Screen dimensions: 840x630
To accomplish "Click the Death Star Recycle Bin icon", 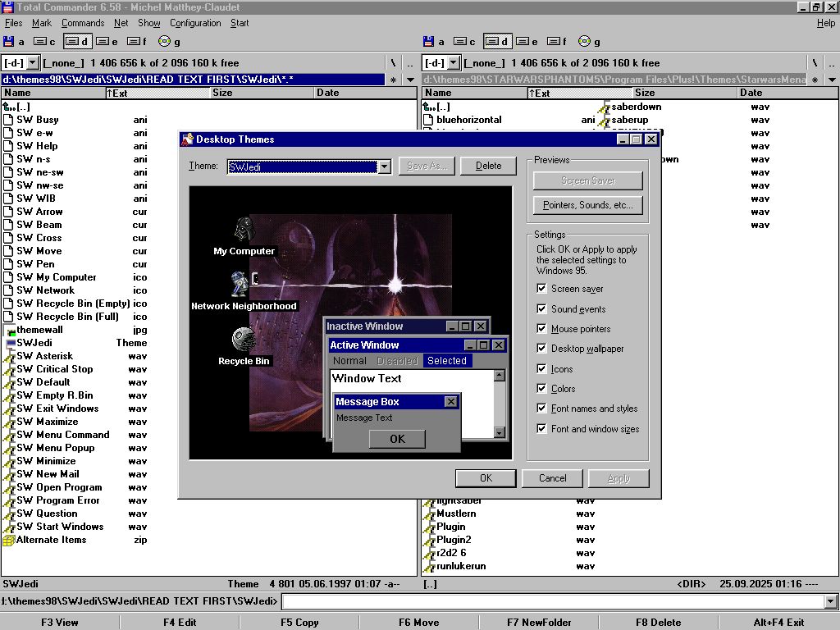I will 244,340.
